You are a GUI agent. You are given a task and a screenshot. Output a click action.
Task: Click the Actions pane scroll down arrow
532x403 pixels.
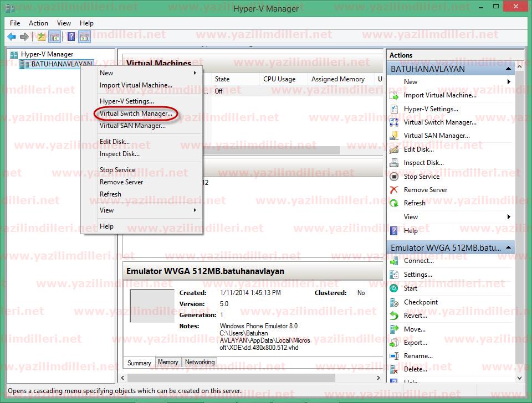pyautogui.click(x=519, y=378)
